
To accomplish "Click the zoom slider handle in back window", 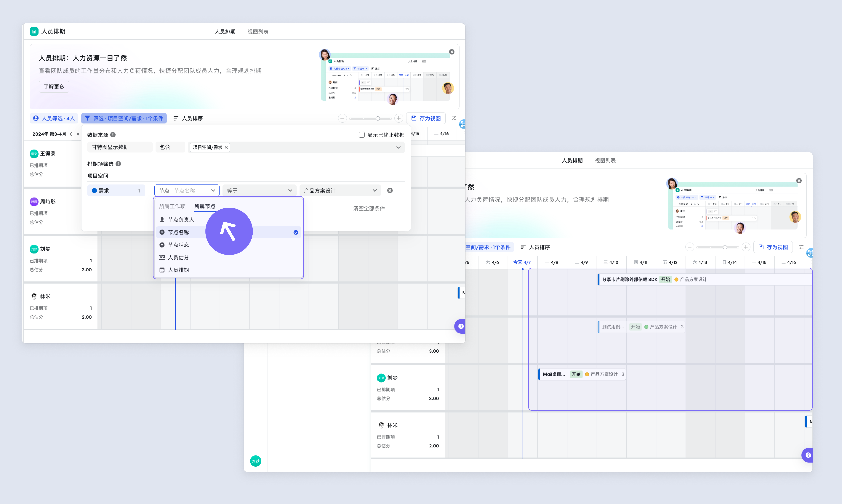I will click(x=725, y=247).
